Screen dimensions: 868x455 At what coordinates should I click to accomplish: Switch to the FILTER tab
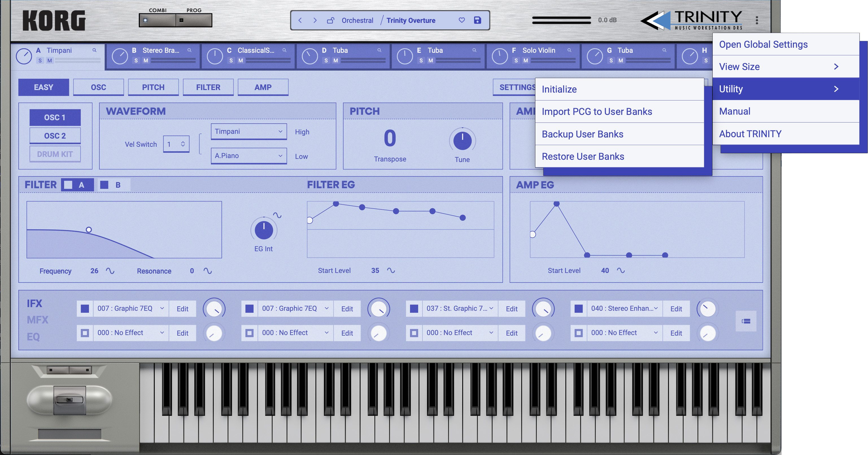coord(208,87)
